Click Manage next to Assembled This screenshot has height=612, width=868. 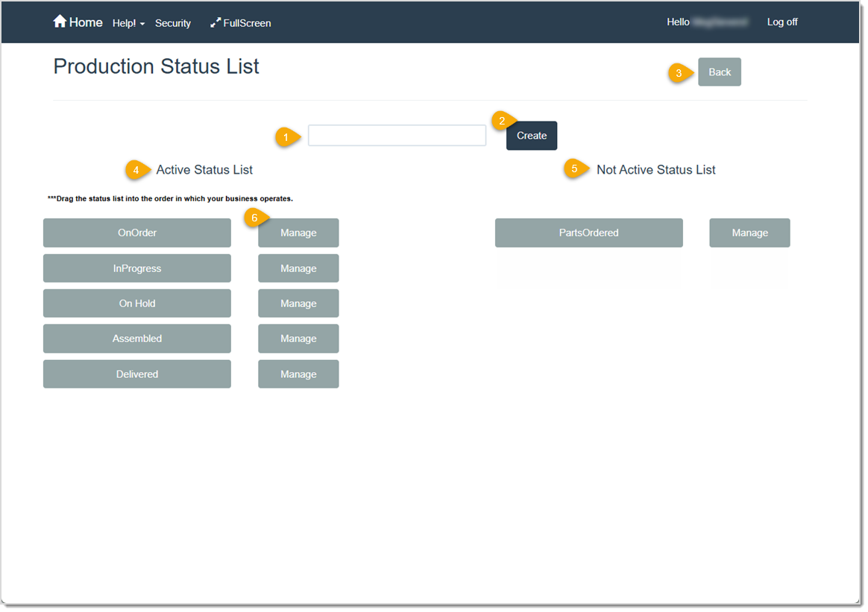[298, 338]
